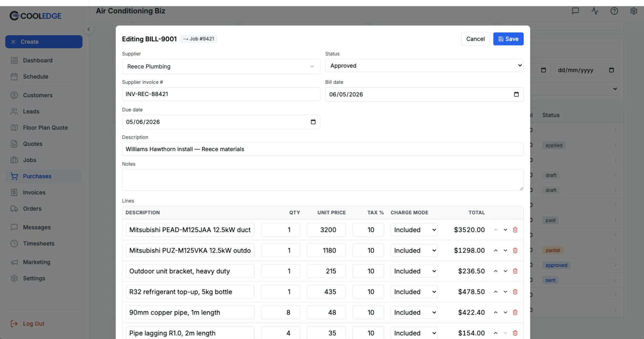This screenshot has width=644, height=339.
Task: Save the bill with the Save button
Action: [508, 39]
